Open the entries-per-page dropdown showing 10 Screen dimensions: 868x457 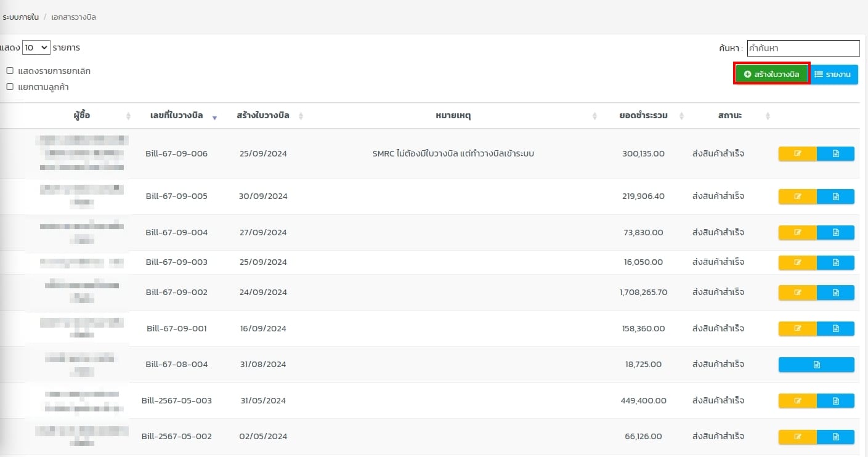36,47
